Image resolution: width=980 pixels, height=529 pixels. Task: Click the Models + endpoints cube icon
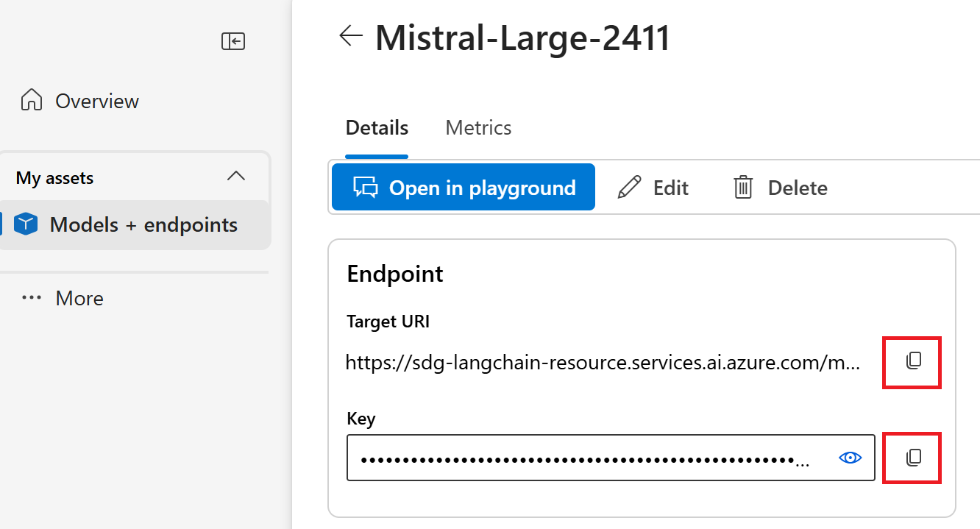26,224
